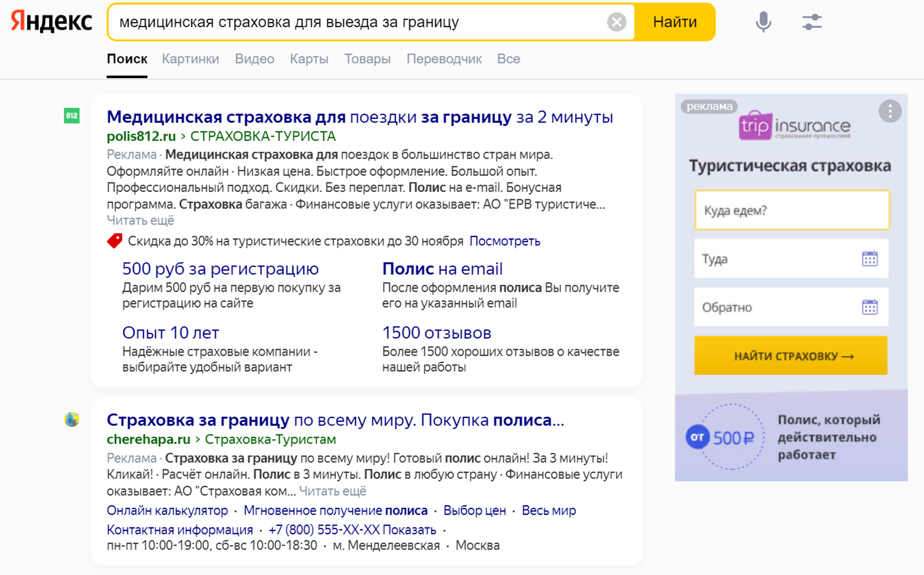
Task: Show the +7 (800) 555 phone number
Action: pyautogui.click(x=352, y=530)
